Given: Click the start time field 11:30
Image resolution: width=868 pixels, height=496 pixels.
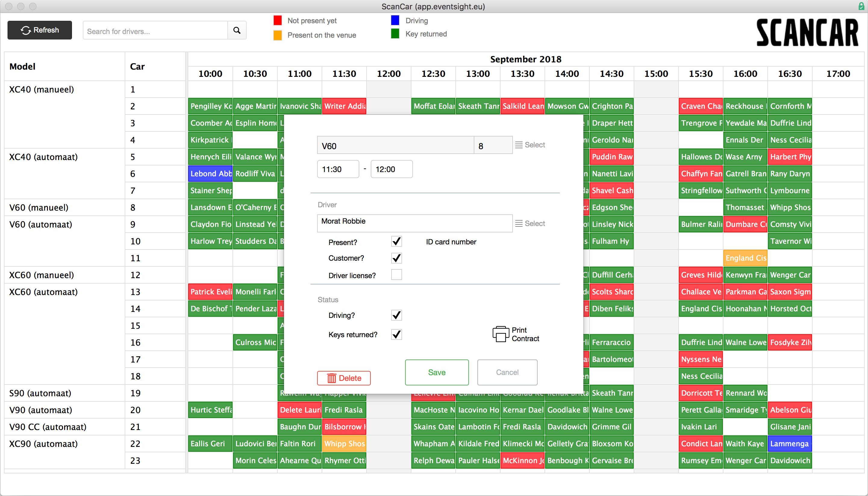Looking at the screenshot, I should point(338,169).
